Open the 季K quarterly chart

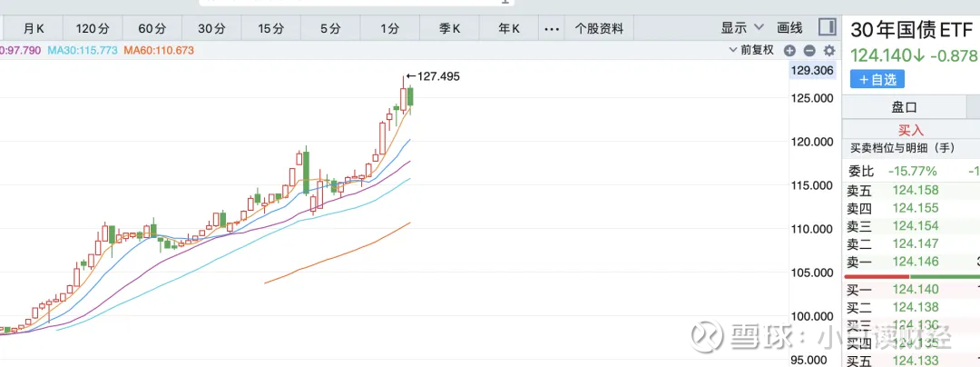450,28
